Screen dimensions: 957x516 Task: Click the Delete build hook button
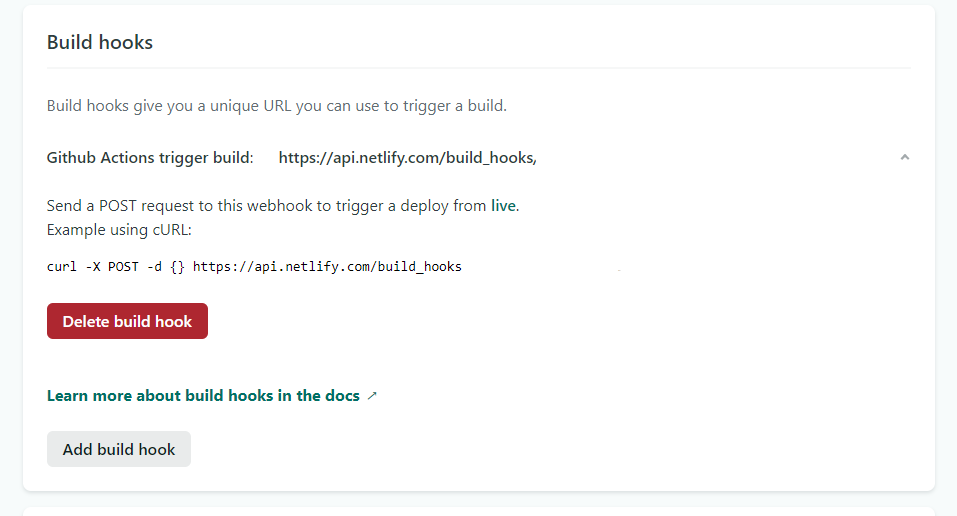click(127, 321)
